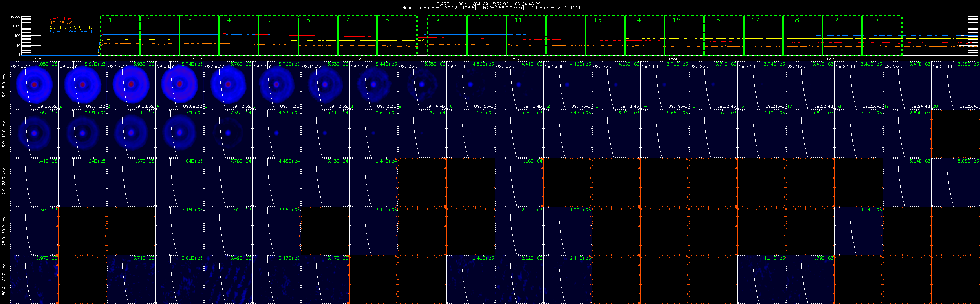Select interval 12 in the light curve plot

coord(565,36)
